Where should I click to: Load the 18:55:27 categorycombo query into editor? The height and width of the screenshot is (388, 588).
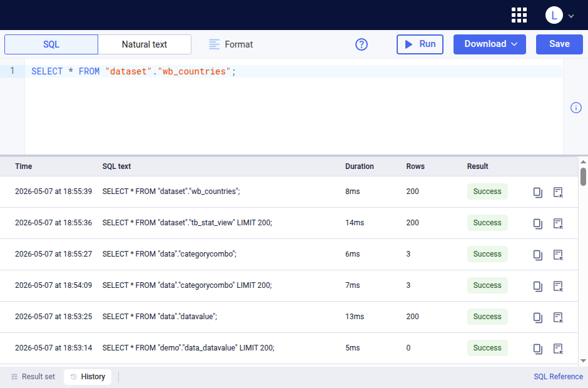pos(559,255)
